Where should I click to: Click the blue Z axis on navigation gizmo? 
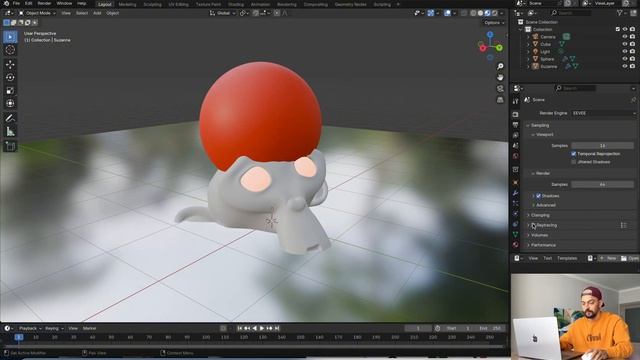(490, 35)
